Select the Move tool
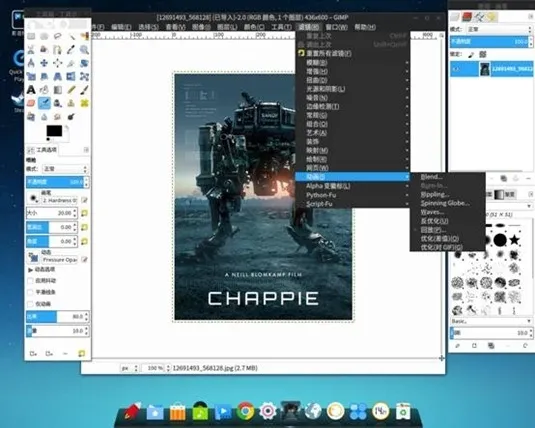This screenshot has width=535, height=428. click(44, 63)
